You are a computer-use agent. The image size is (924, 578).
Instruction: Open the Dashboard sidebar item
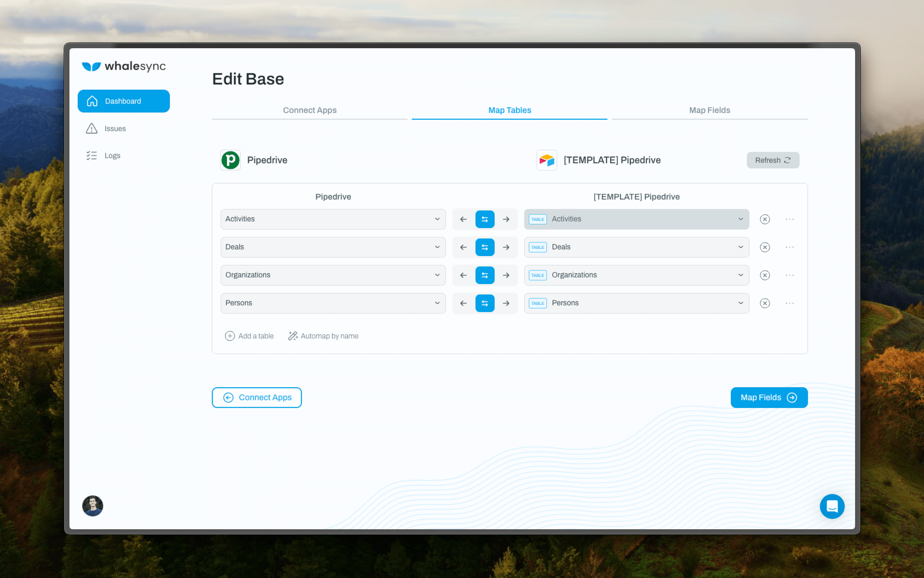pos(123,101)
